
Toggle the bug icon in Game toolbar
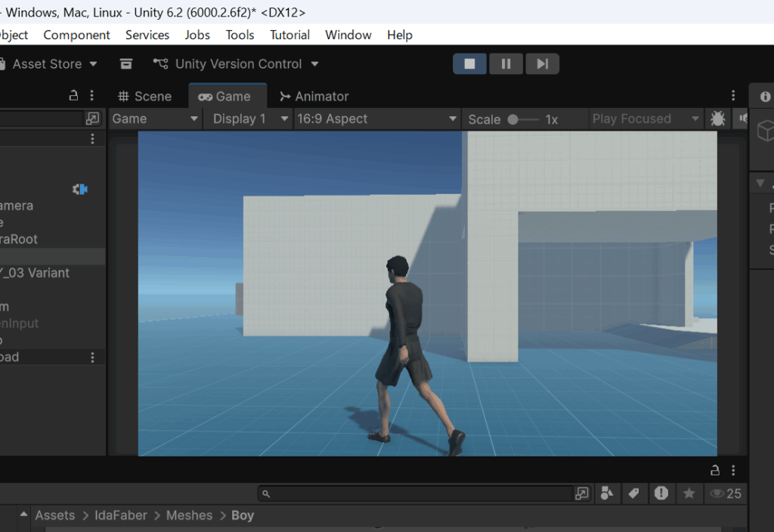click(717, 119)
